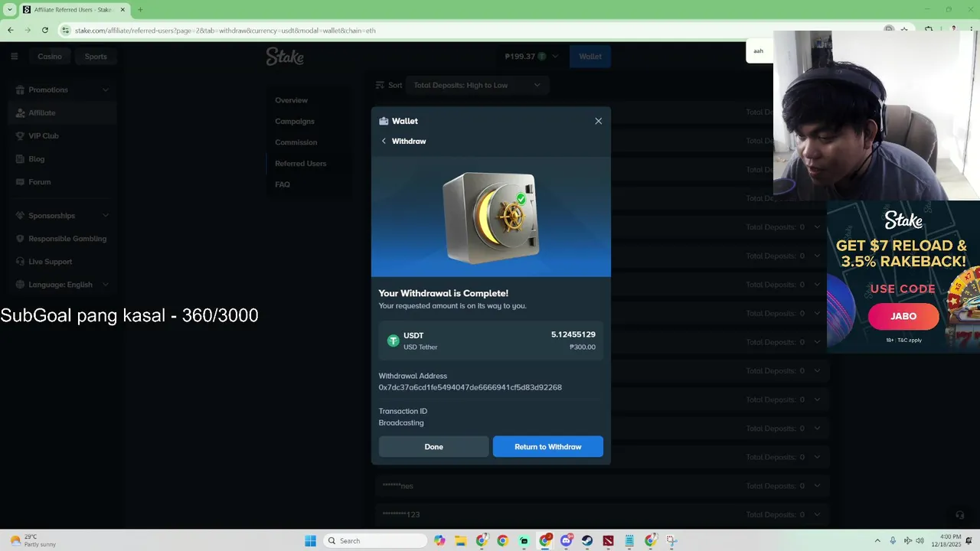Click the Blog sidebar icon
This screenshot has width=980, height=551.
point(21,159)
